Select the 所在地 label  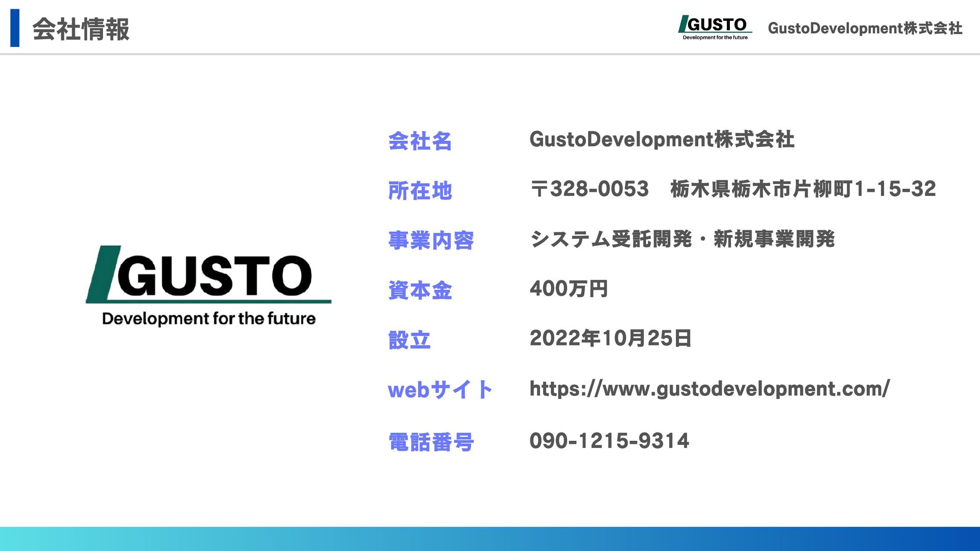point(420,190)
